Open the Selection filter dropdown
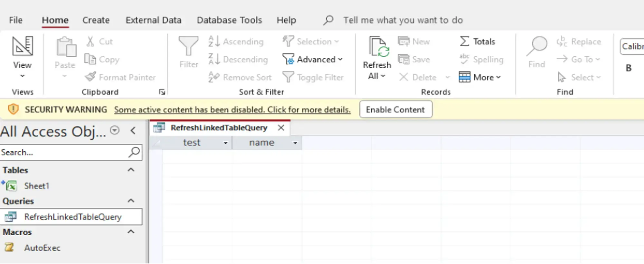644x264 pixels. coord(311,42)
